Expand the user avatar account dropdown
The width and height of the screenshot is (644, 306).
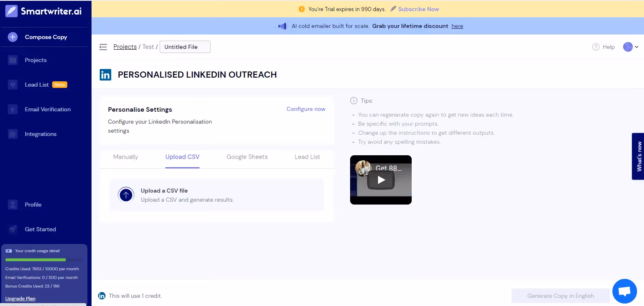click(x=631, y=47)
